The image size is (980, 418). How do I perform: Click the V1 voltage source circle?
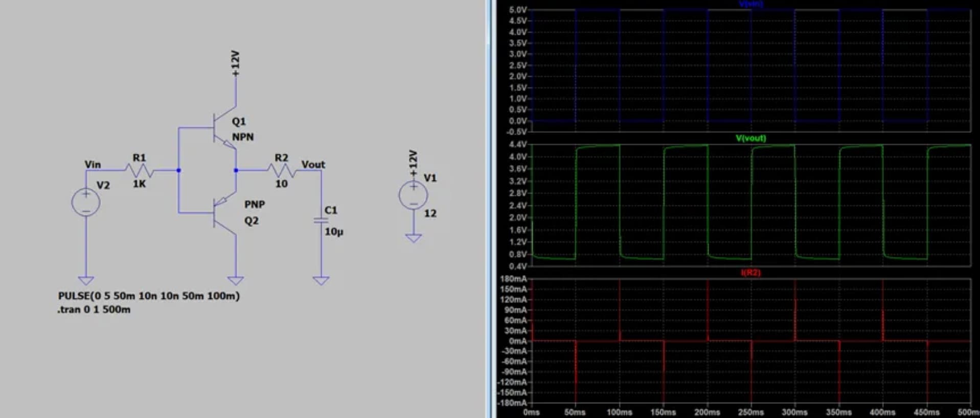413,196
